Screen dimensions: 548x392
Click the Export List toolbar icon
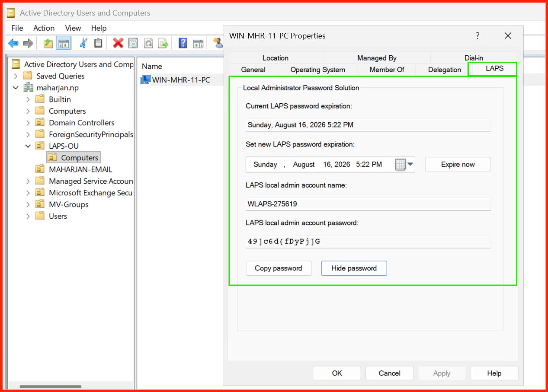coord(163,43)
